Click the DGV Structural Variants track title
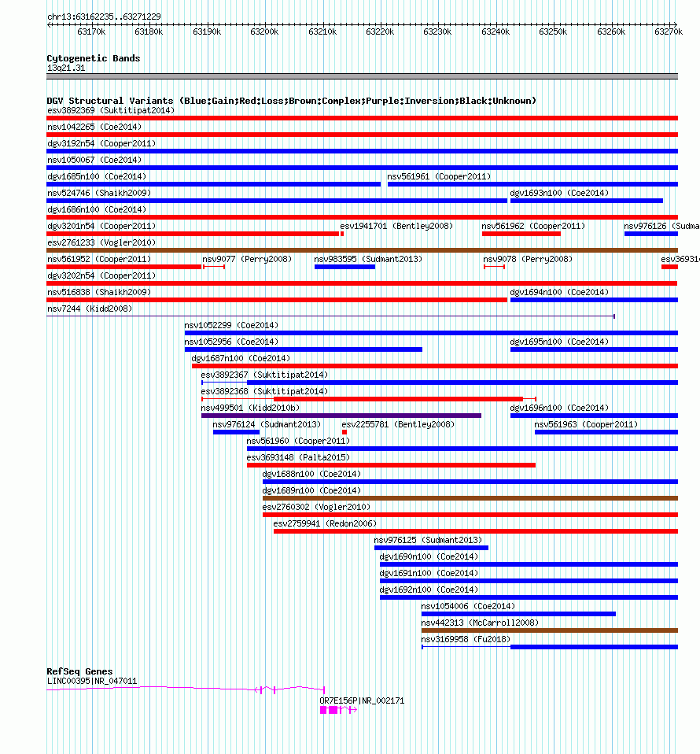The width and height of the screenshot is (700, 754). coord(291,101)
